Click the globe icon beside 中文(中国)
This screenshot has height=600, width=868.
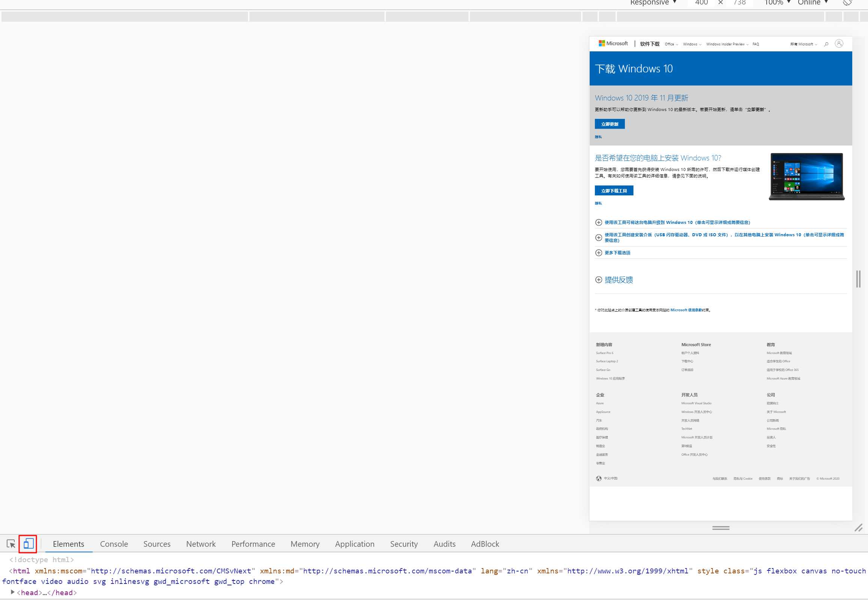[x=598, y=478]
